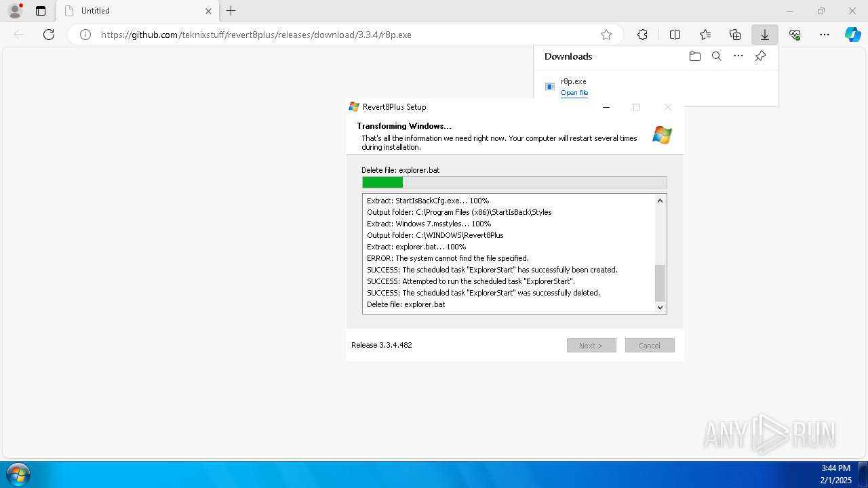Viewport: 868px width, 488px height.
Task: Toggle the Downloads toolbar button
Action: [x=765, y=35]
